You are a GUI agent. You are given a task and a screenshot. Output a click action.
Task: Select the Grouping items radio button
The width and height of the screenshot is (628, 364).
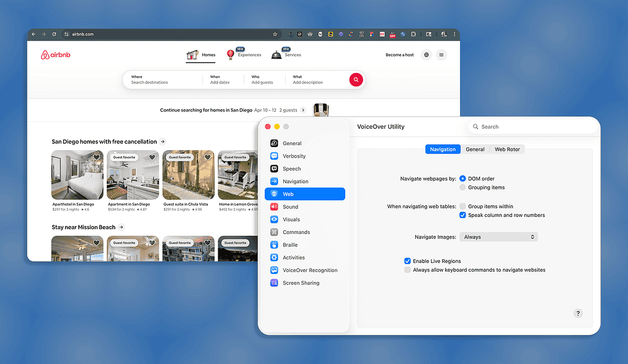[x=463, y=188]
